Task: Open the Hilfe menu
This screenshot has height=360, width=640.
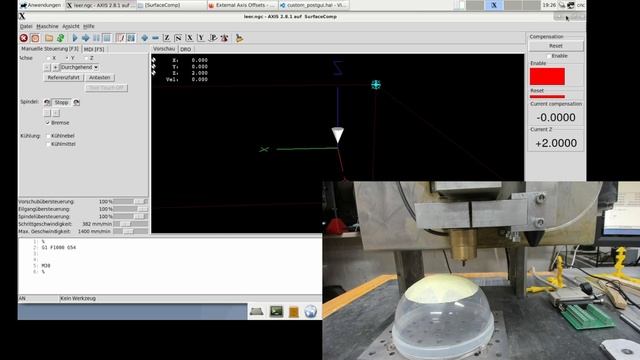Action: [89, 26]
